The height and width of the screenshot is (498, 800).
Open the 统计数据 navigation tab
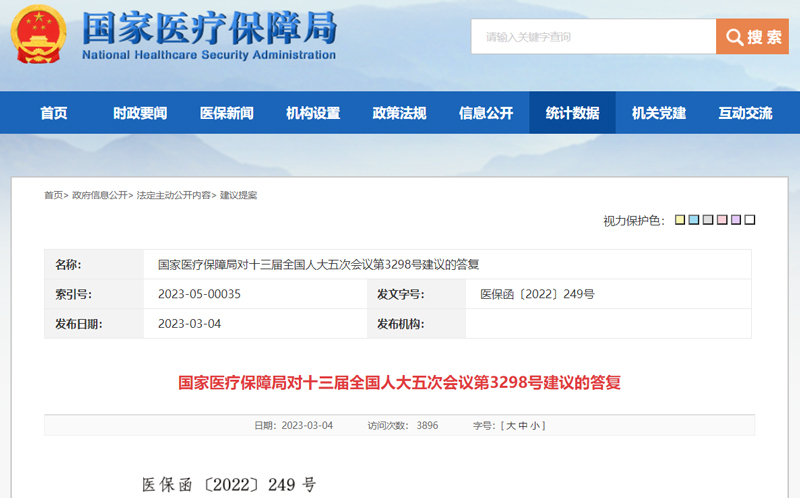[x=572, y=113]
